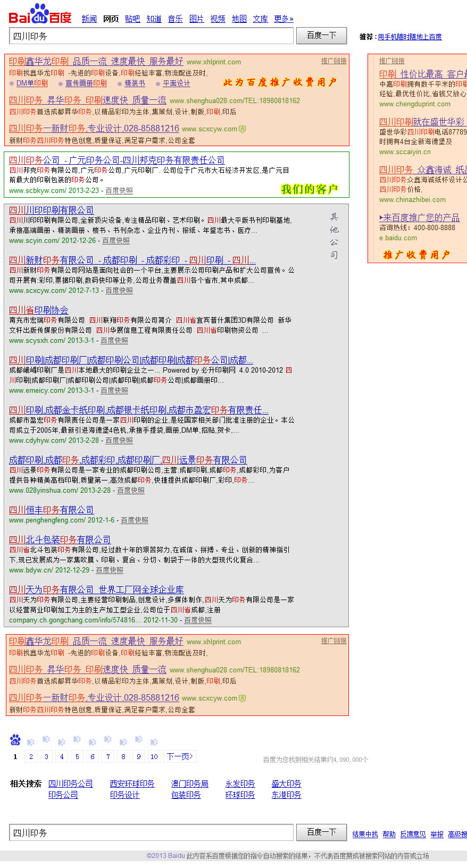467x868 pixels.
Task: Open the 音乐 search category
Action: click(175, 19)
